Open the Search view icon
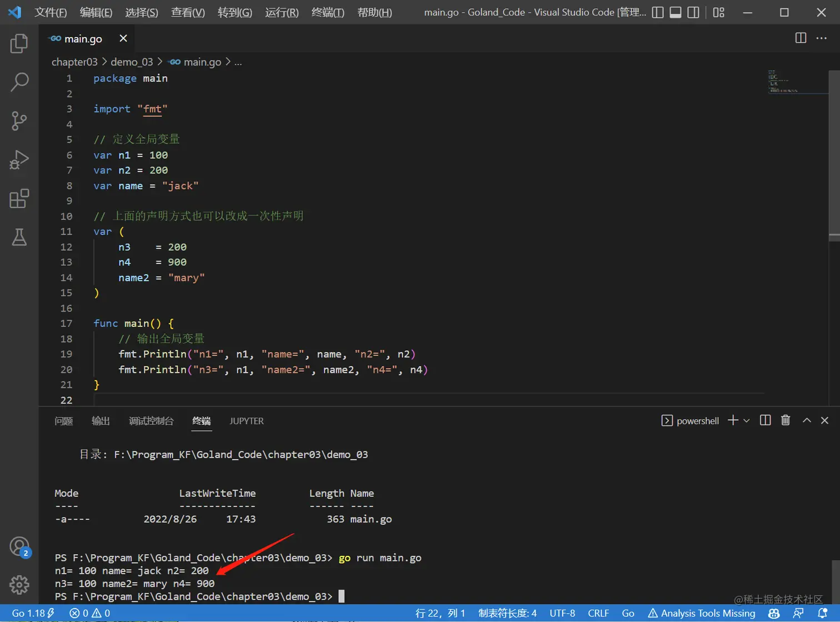This screenshot has height=622, width=840. click(19, 82)
